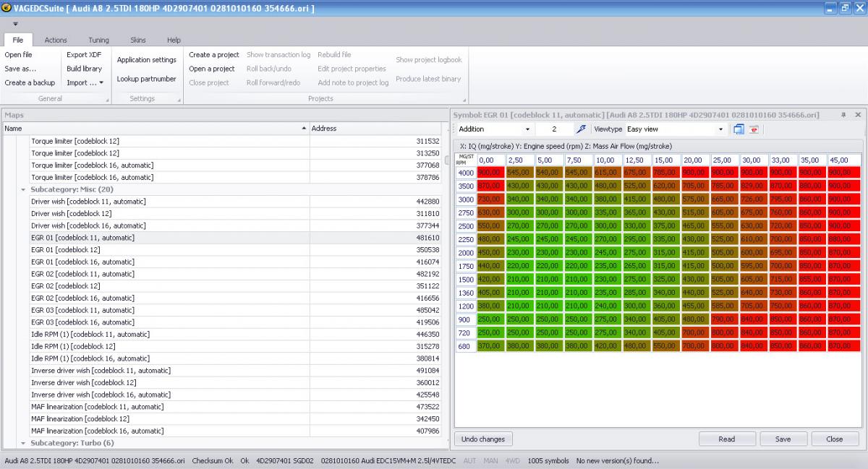Open Application settings
Image resolution: width=868 pixels, height=469 pixels.
click(x=147, y=60)
